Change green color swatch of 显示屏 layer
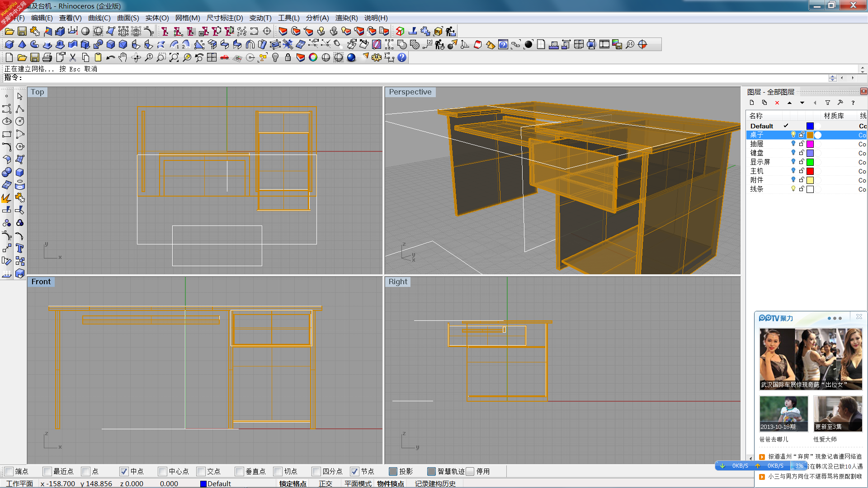 tap(810, 162)
